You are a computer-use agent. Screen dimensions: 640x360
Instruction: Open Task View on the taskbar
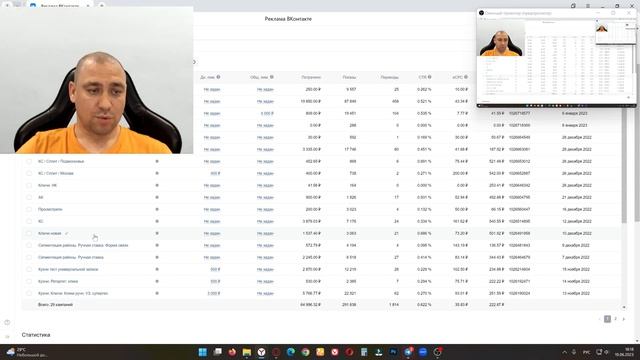218,352
